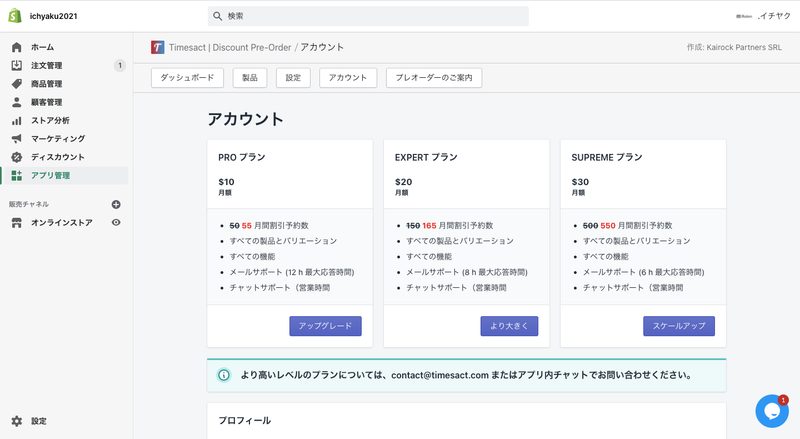Screen dimensions: 800x439
Task: Click 55 月間割引予約数 line in PRO plan
Action: 269,226
